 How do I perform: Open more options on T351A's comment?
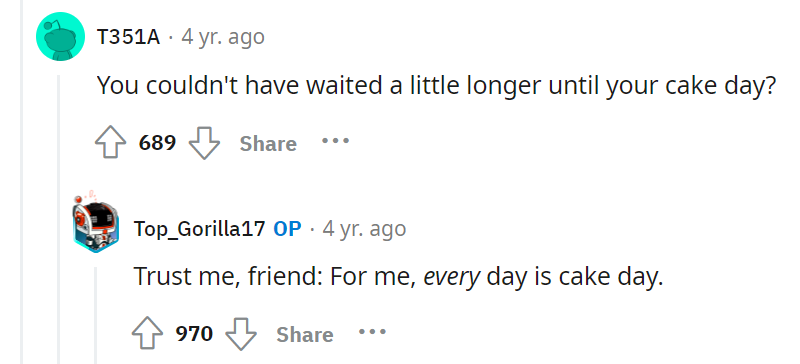(x=335, y=140)
